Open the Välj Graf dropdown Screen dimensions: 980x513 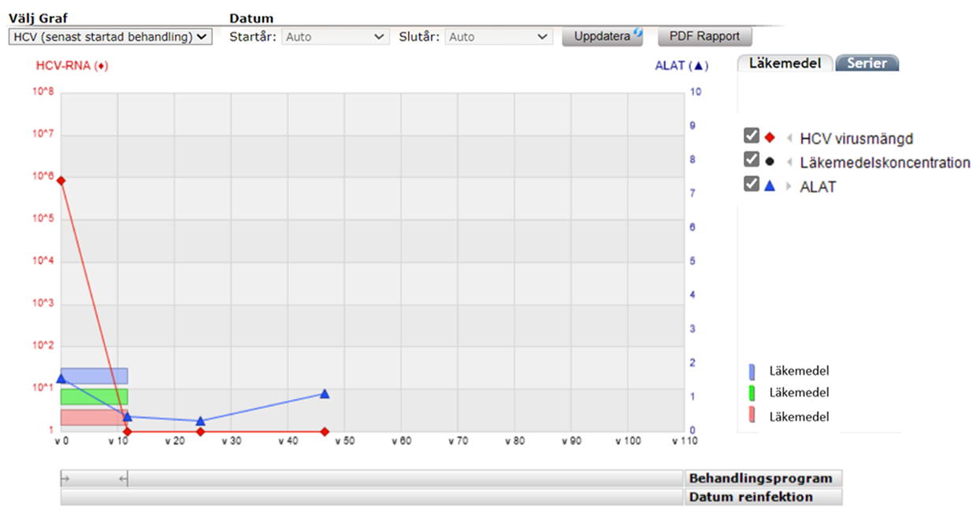tap(110, 35)
